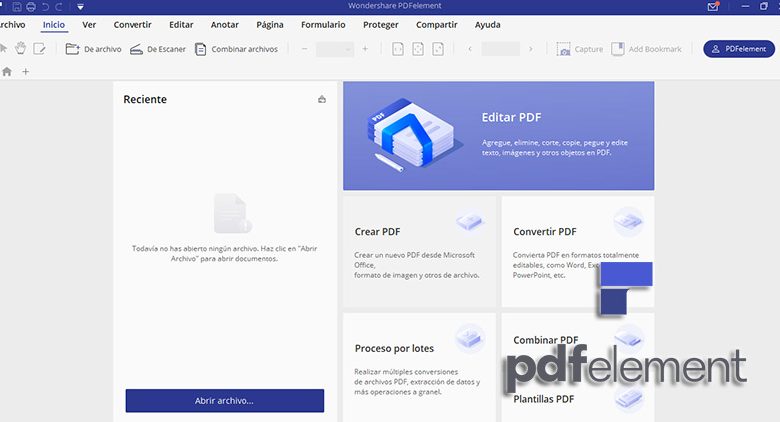This screenshot has height=422, width=780.
Task: Click Add Bookmark in toolbar
Action: 646,49
